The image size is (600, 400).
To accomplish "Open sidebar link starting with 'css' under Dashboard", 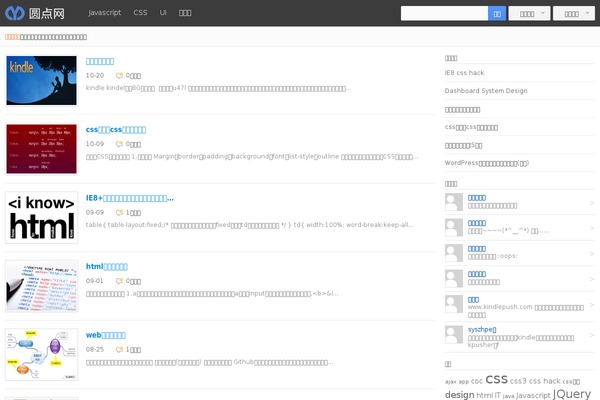I will coord(471,127).
